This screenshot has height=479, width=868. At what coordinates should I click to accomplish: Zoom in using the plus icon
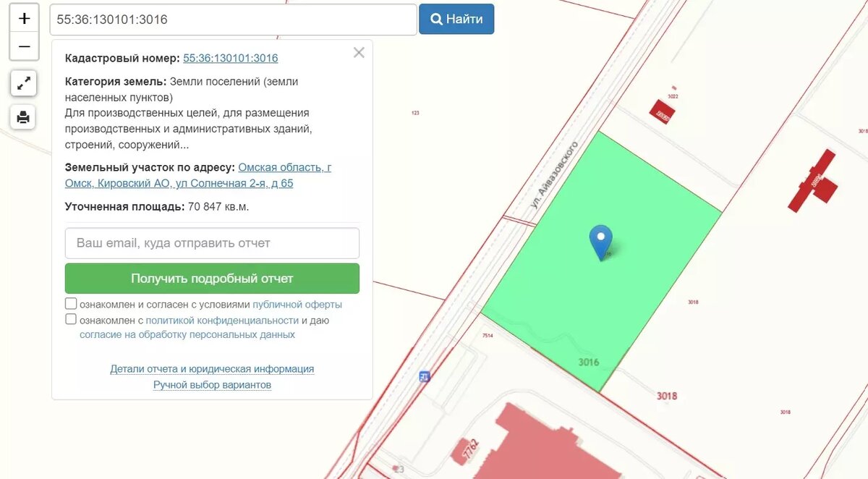23,17
